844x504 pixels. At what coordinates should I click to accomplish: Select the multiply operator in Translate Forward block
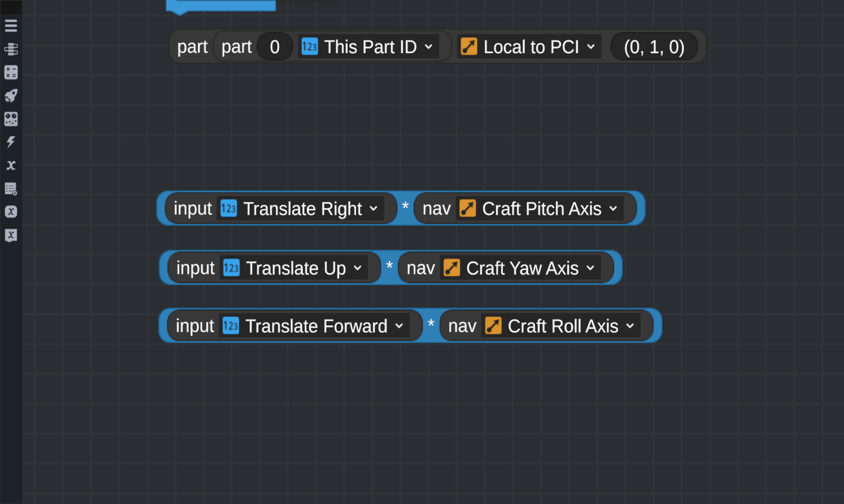point(431,325)
